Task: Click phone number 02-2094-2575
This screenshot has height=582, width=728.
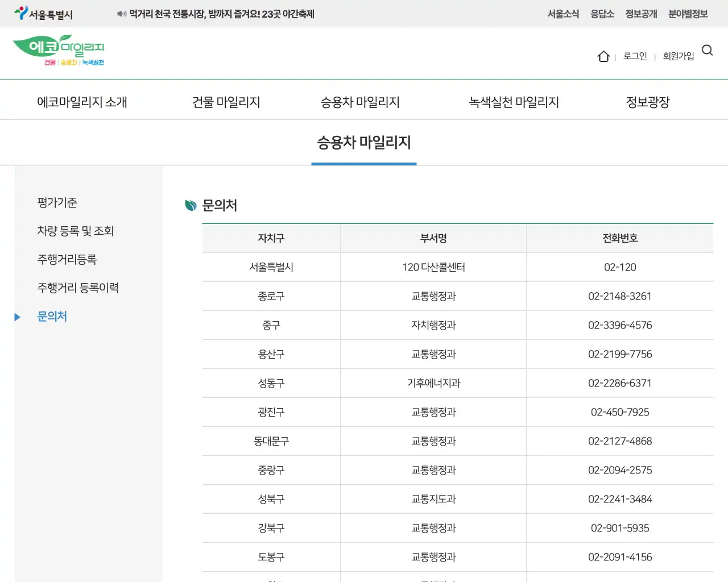Action: (620, 470)
